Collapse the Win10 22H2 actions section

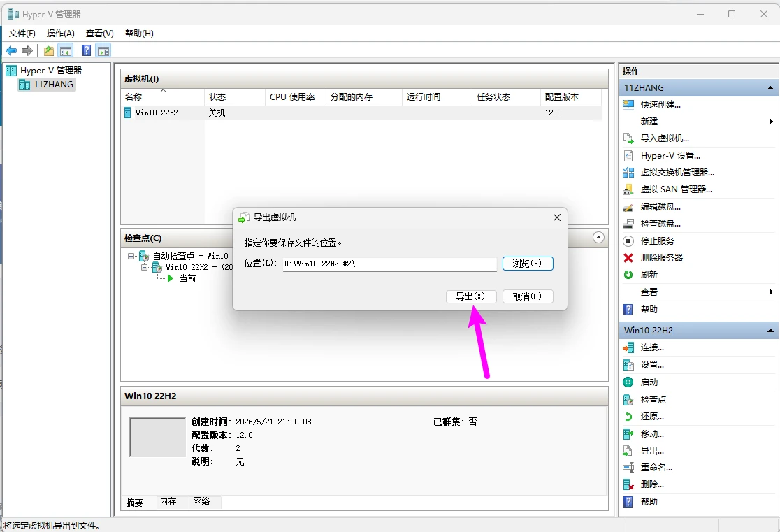click(770, 331)
